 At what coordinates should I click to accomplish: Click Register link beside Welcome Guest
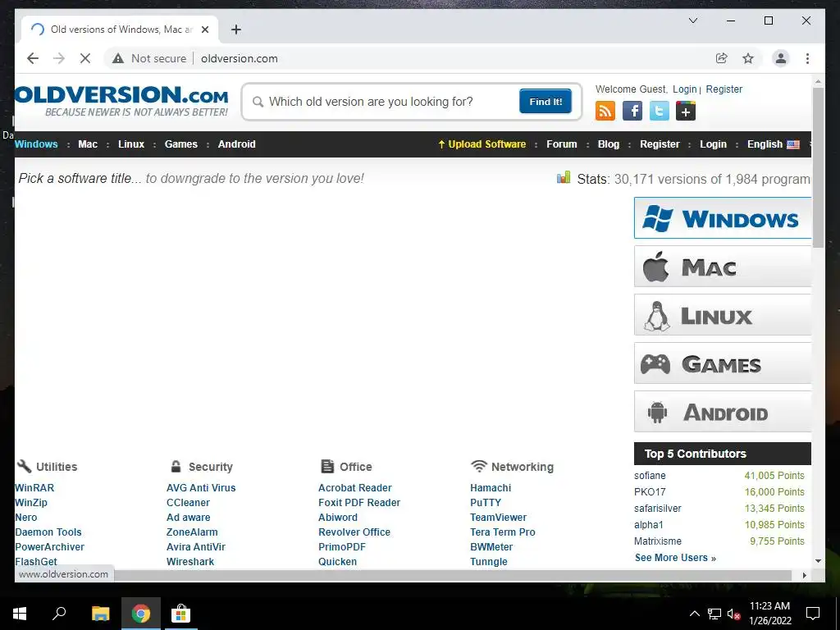[x=724, y=89]
